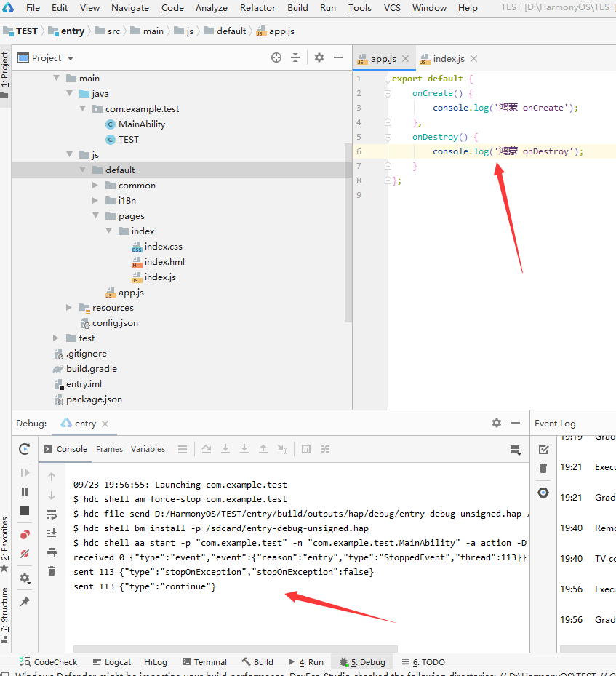Click Step Out debugger icon

(x=263, y=449)
